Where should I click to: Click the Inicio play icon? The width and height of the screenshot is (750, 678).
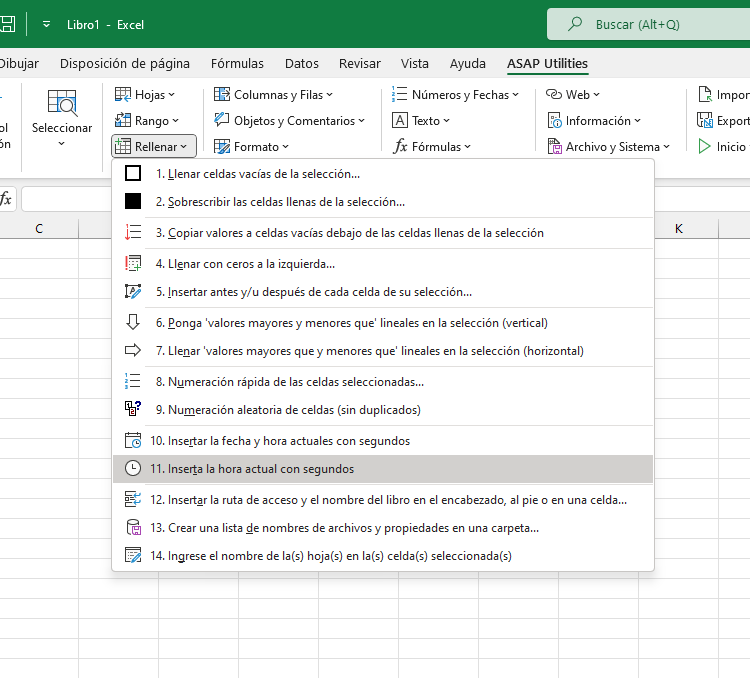point(705,146)
